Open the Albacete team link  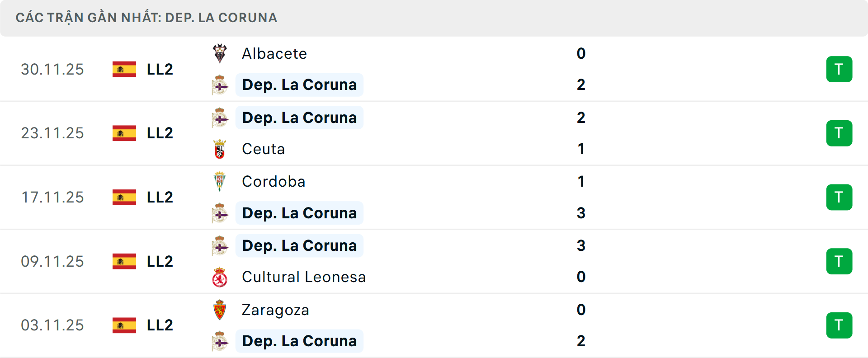(274, 54)
